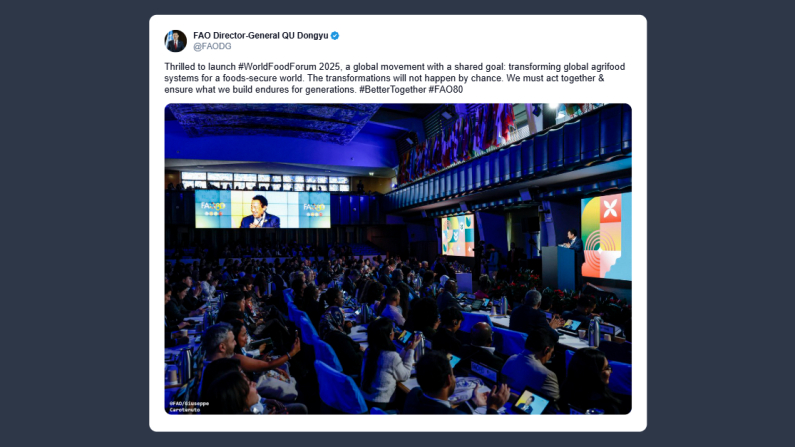Click the blue verified checkmark badge
The width and height of the screenshot is (795, 447).
point(335,36)
